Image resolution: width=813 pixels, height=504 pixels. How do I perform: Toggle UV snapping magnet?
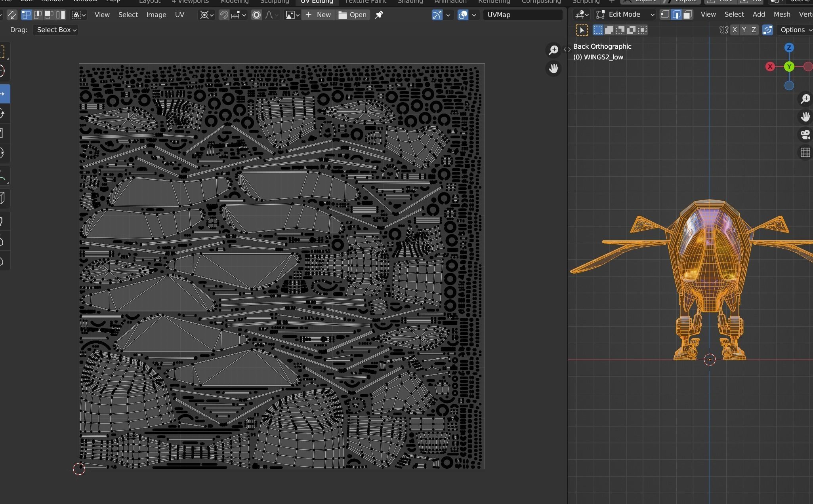[x=224, y=15]
